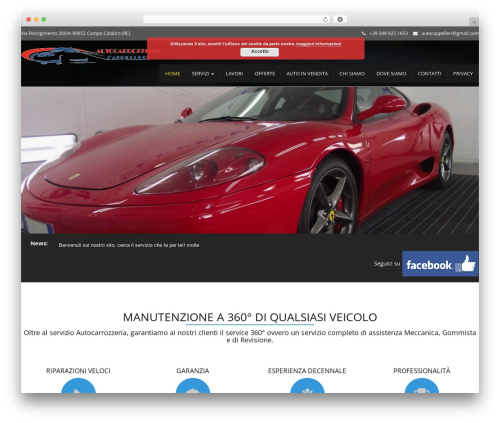Click the envelope email icon
Screen dimensions: 500x423
[x=415, y=33]
